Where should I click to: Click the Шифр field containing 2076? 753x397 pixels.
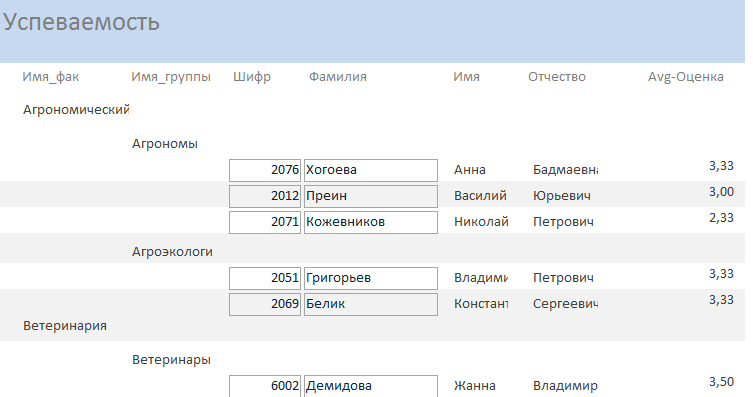[265, 170]
